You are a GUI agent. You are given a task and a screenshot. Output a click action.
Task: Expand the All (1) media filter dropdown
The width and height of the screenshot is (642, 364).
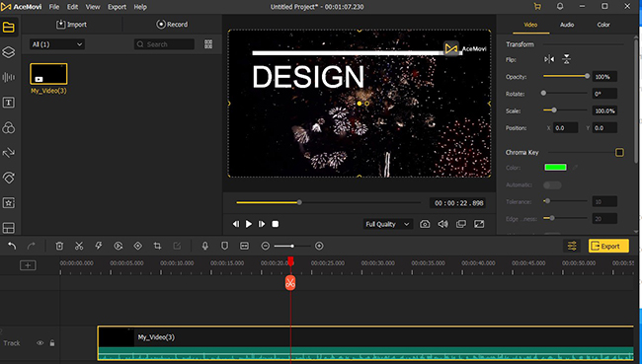[57, 44]
